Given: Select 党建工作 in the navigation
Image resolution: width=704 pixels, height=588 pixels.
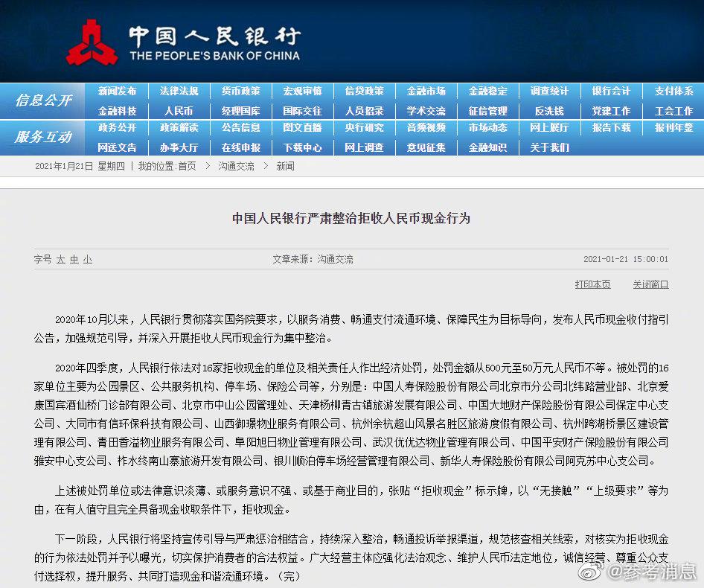Looking at the screenshot, I should tap(612, 111).
